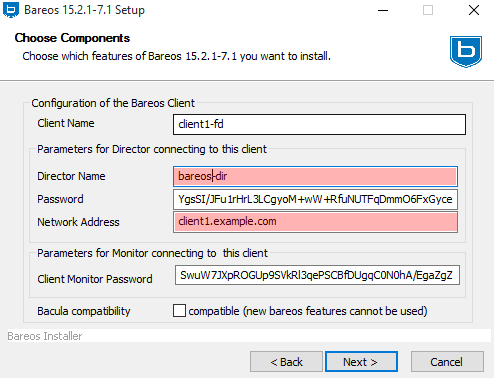The image size is (494, 378).
Task: Click the Director Name label
Action: [x=71, y=176]
